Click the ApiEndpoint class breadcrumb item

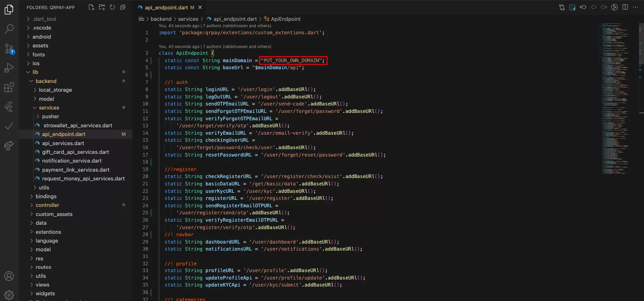click(286, 19)
